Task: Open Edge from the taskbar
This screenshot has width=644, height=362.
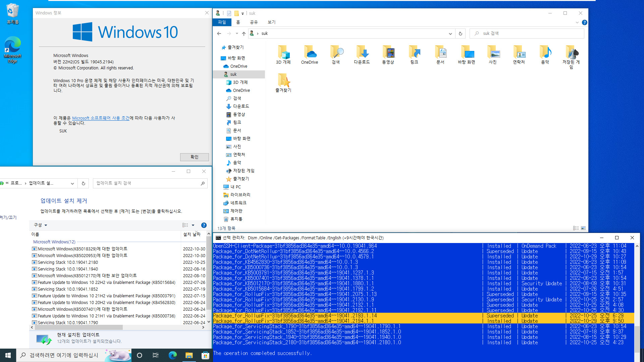Action: [172, 355]
